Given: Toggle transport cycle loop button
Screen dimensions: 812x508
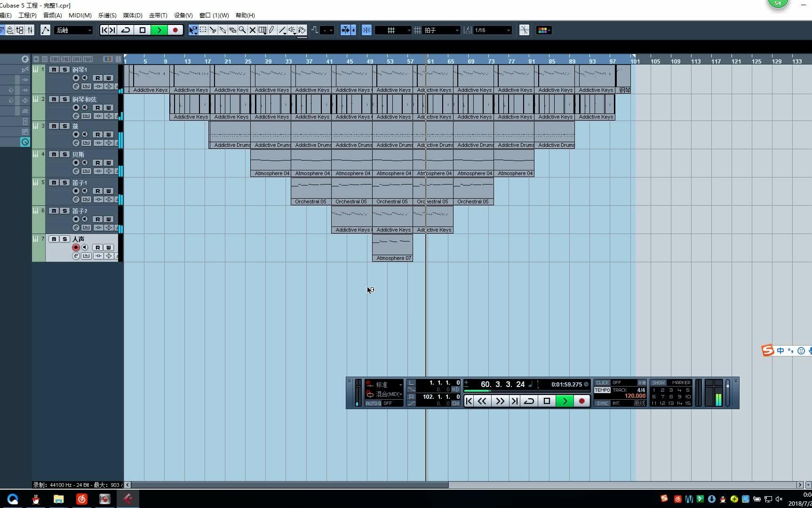Looking at the screenshot, I should [529, 401].
